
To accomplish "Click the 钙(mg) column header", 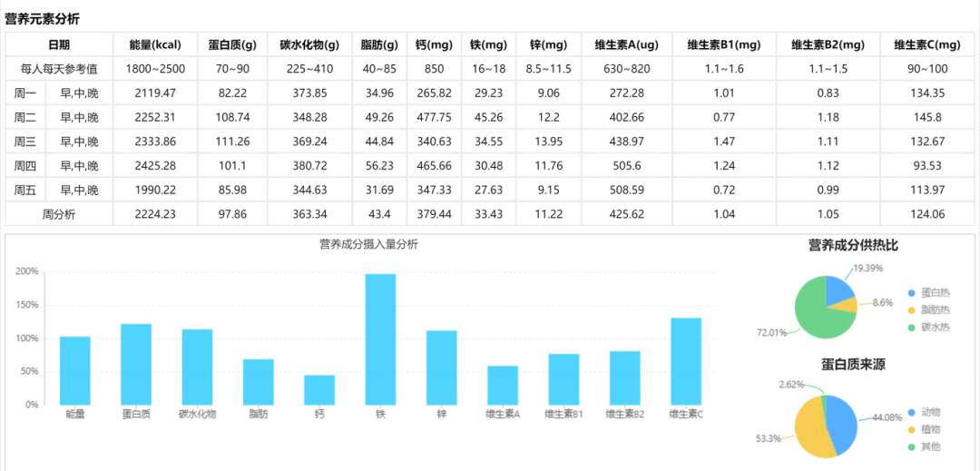I will [434, 44].
